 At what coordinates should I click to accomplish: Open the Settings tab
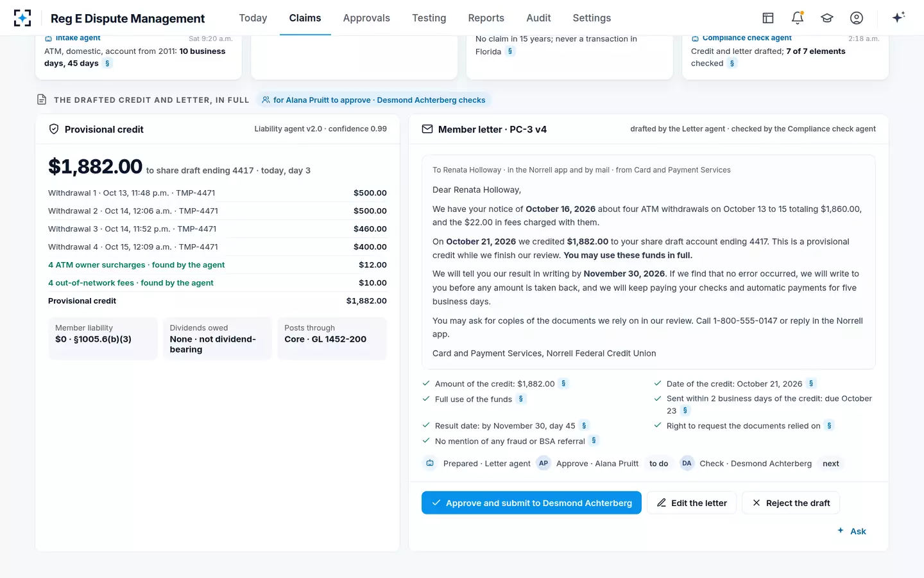tap(592, 18)
